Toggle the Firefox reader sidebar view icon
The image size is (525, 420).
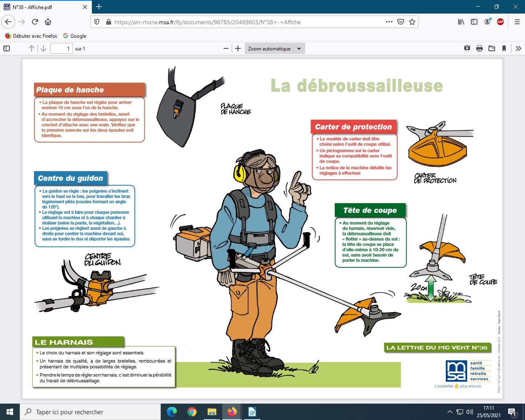click(474, 22)
